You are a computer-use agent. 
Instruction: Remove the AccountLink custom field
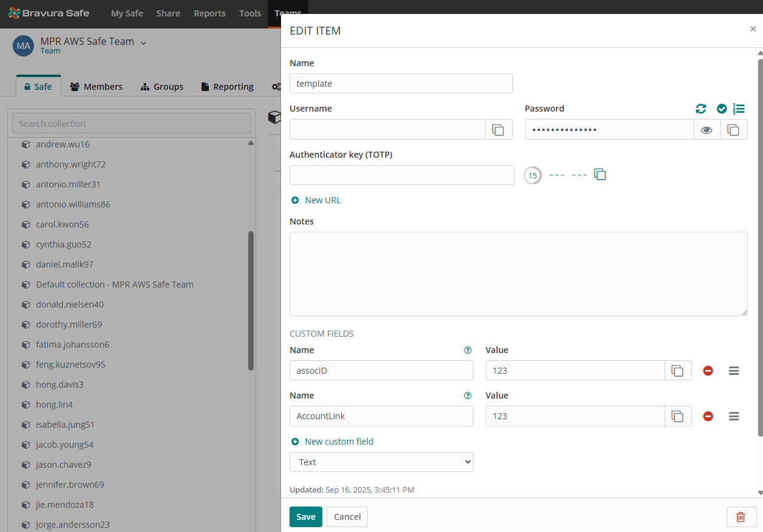pos(708,416)
